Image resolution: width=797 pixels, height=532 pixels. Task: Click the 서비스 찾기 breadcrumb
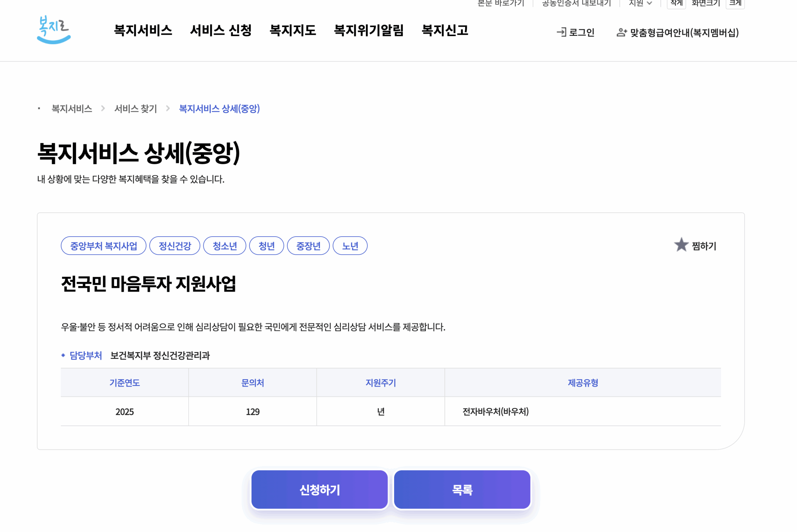135,109
